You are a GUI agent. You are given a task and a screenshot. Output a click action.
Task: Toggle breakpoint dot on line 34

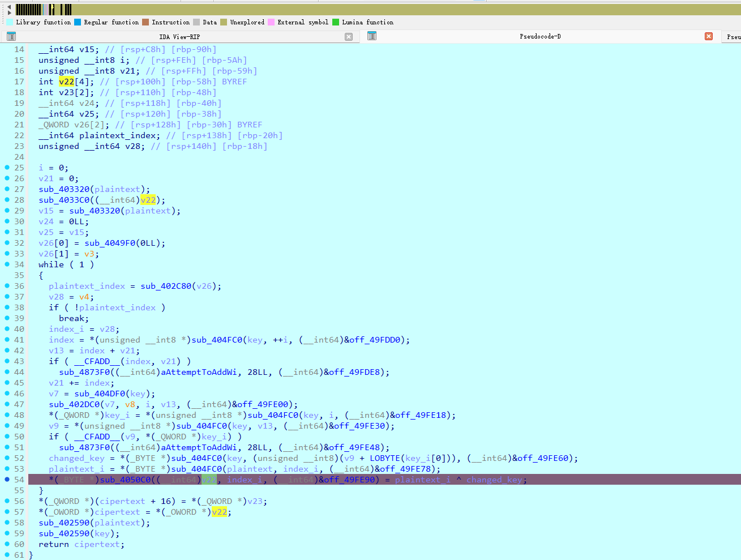7,264
